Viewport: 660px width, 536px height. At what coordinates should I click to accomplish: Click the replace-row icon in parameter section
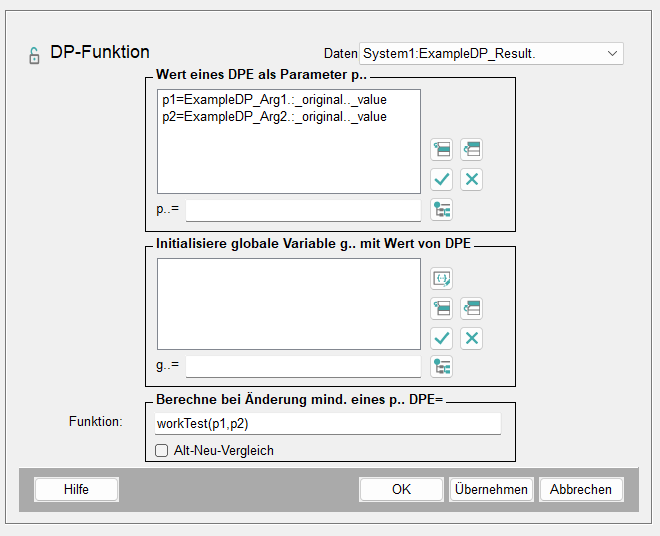[472, 150]
